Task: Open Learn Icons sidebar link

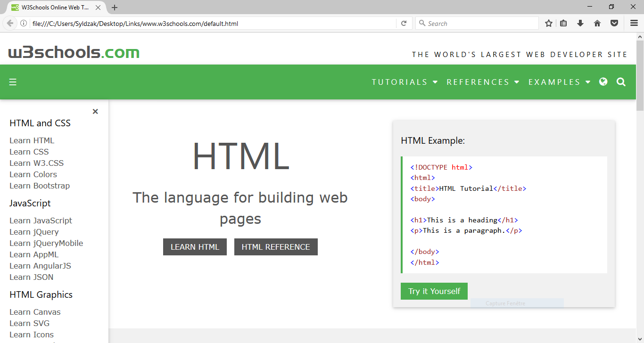Action: click(x=32, y=335)
